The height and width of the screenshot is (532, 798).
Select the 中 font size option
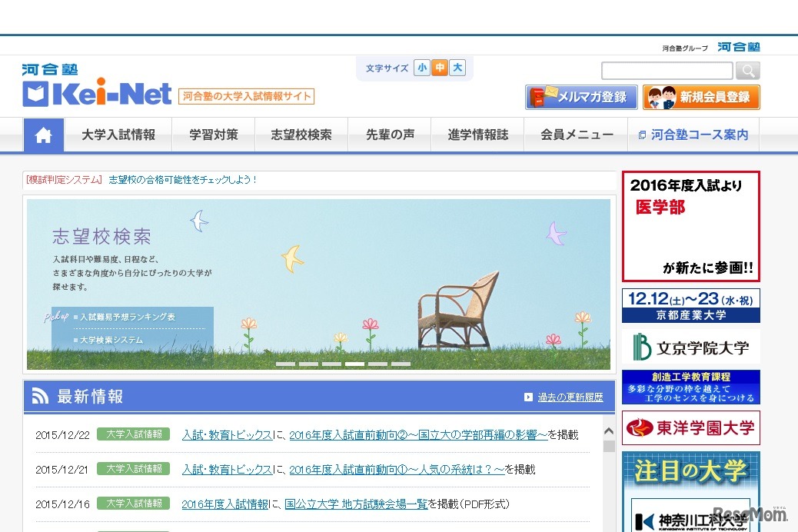pos(439,68)
